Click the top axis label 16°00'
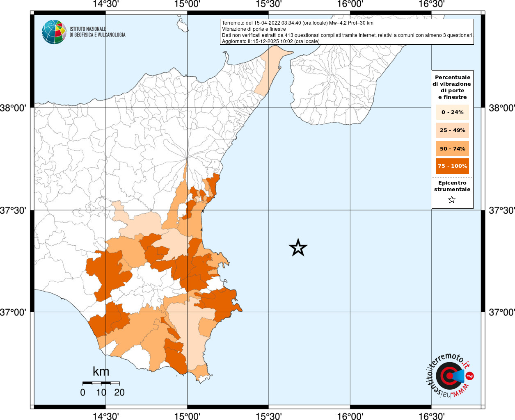This screenshot has width=515, height=420. coord(350,4)
